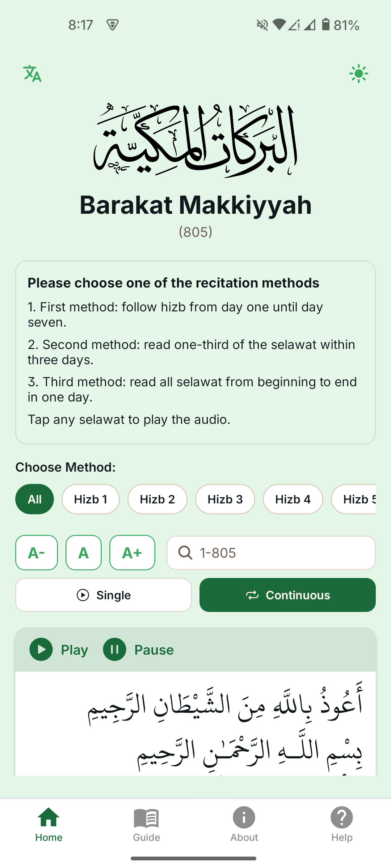Tap the Help question mark icon
The width and height of the screenshot is (391, 868).
[341, 818]
